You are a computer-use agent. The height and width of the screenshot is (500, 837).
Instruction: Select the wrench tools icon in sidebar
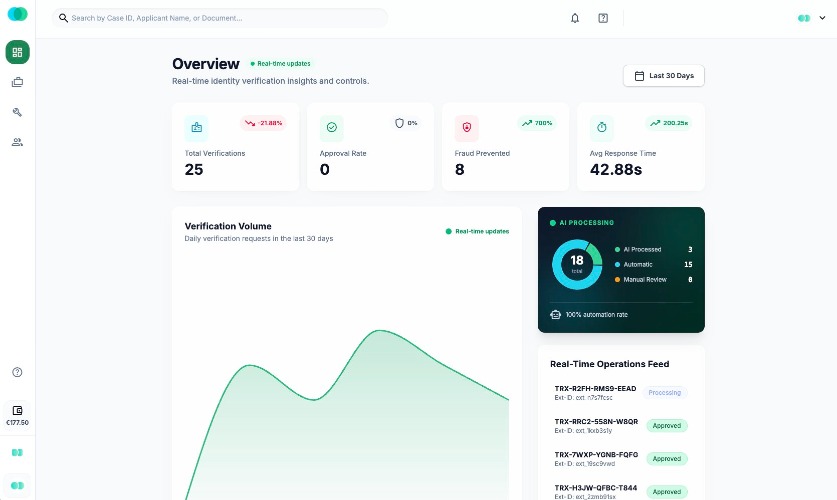(x=18, y=112)
